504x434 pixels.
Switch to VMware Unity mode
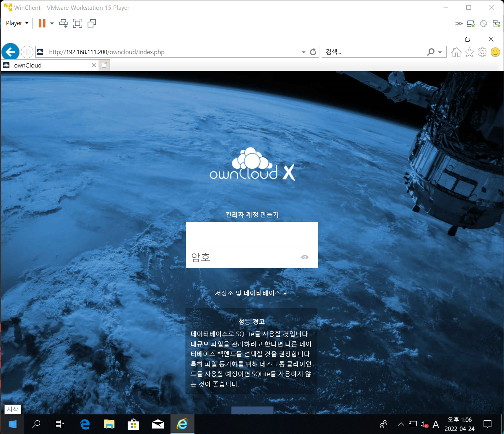pos(92,24)
